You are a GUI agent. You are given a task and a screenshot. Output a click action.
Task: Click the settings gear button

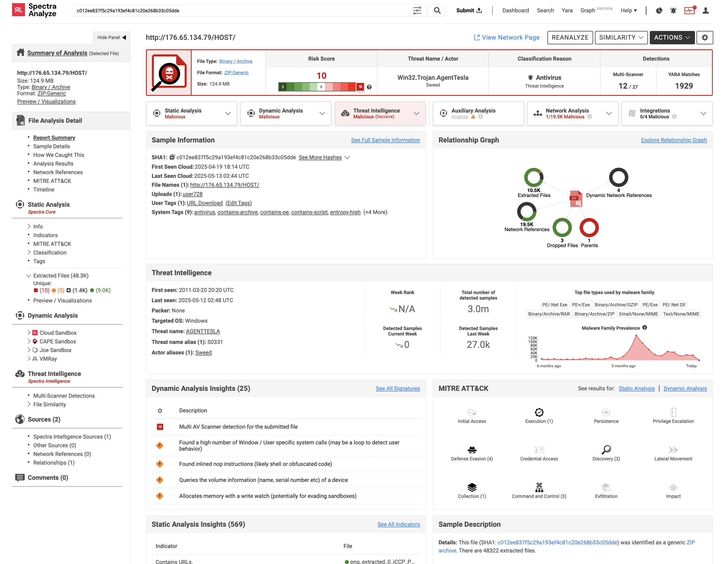[704, 38]
